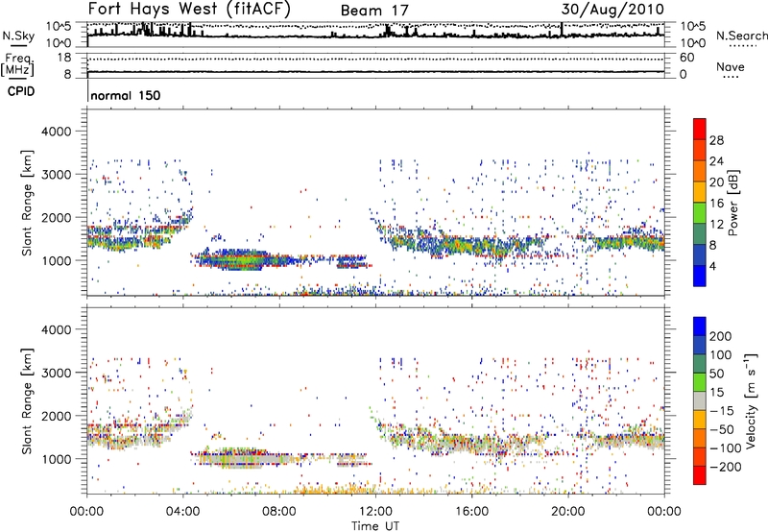Image resolution: width=768 pixels, height=532 pixels.
Task: Pick the yellow velocity swatch between -15 and -50
Action: pyautogui.click(x=700, y=420)
